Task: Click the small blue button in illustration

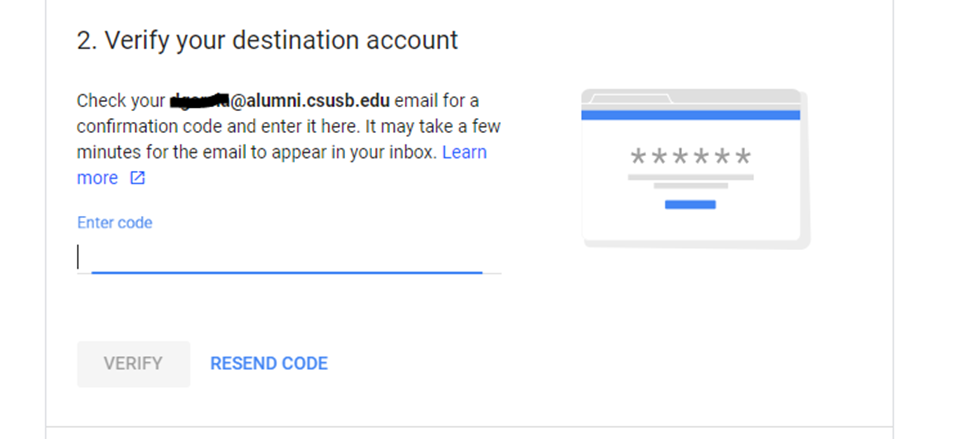Action: [x=690, y=205]
